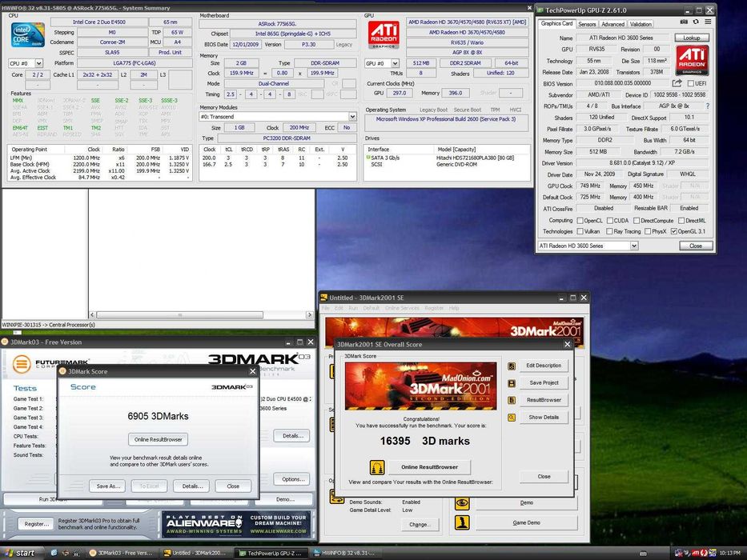Click ResultBrowser icon in 3DMark2001 score dialog
Screen dimensions: 747x560
click(511, 400)
